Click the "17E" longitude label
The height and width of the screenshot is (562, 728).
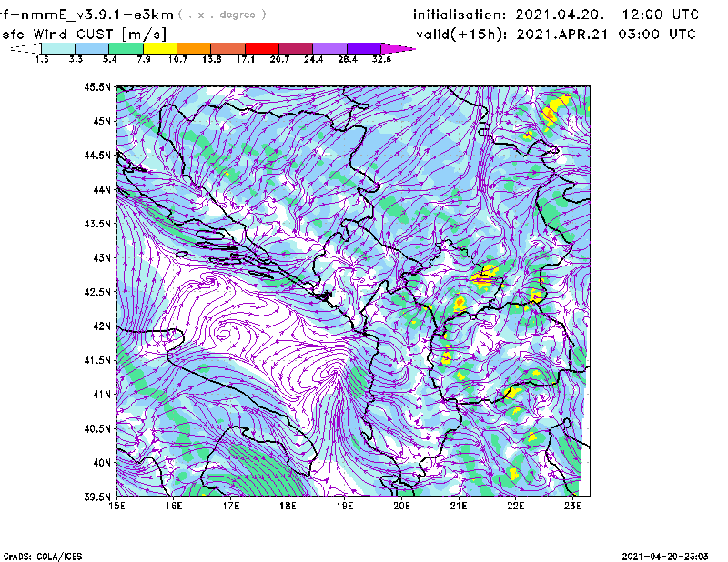pos(231,506)
